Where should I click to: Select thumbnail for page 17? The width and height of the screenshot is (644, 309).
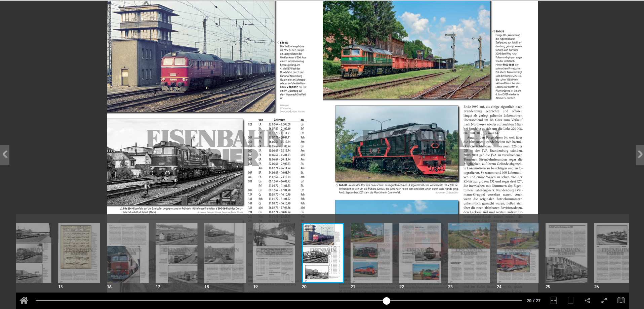[176, 253]
